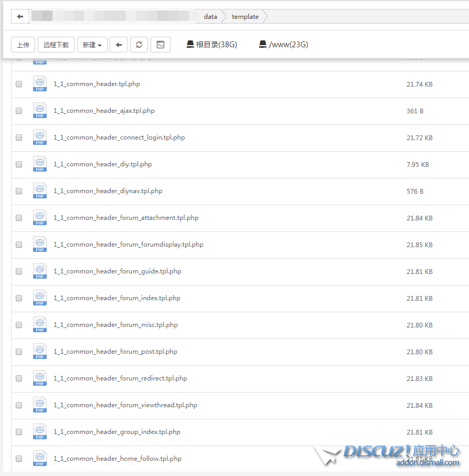Screen dimensions: 469x476
Task: Click PHP icon of 1_1_common_header.tpl.php
Action: point(40,84)
